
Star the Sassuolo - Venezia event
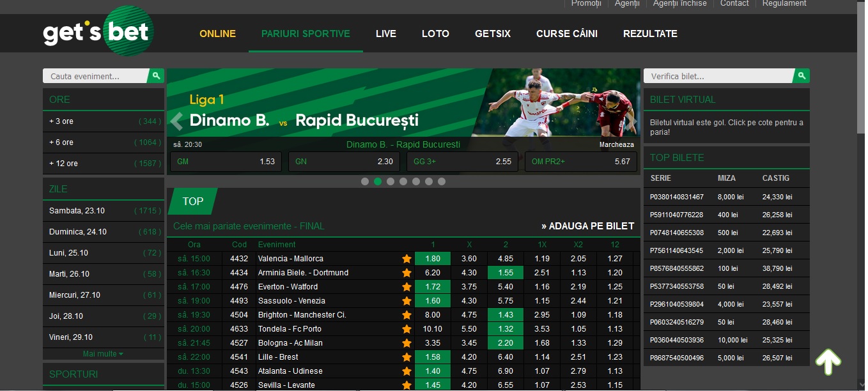tap(407, 301)
